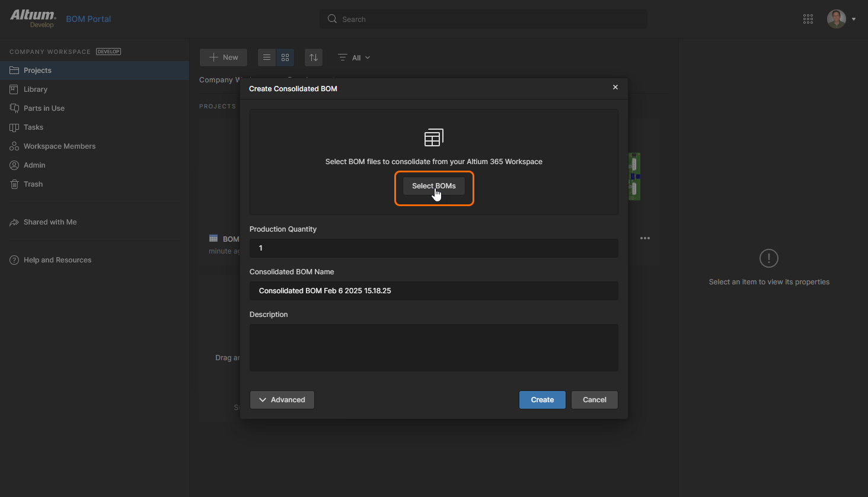Click the Projects folder icon

click(14, 70)
